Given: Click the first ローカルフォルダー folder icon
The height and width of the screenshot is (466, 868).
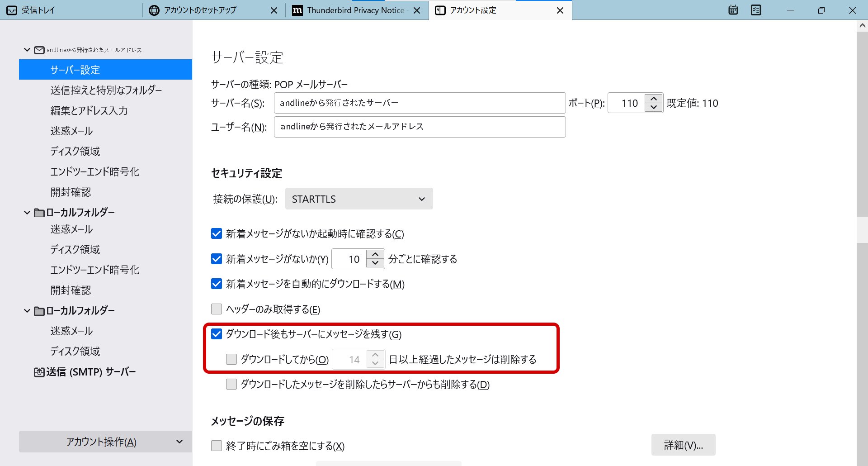Looking at the screenshot, I should coord(39,213).
